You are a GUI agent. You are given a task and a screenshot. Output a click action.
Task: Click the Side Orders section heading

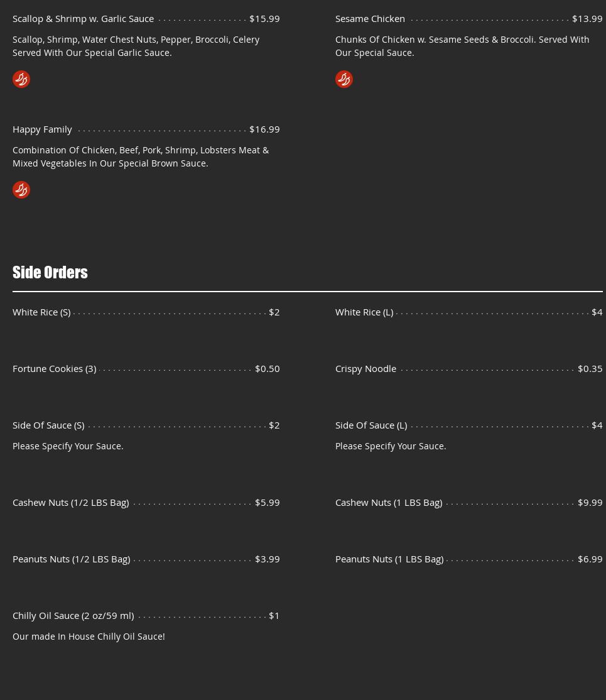pyautogui.click(x=50, y=272)
